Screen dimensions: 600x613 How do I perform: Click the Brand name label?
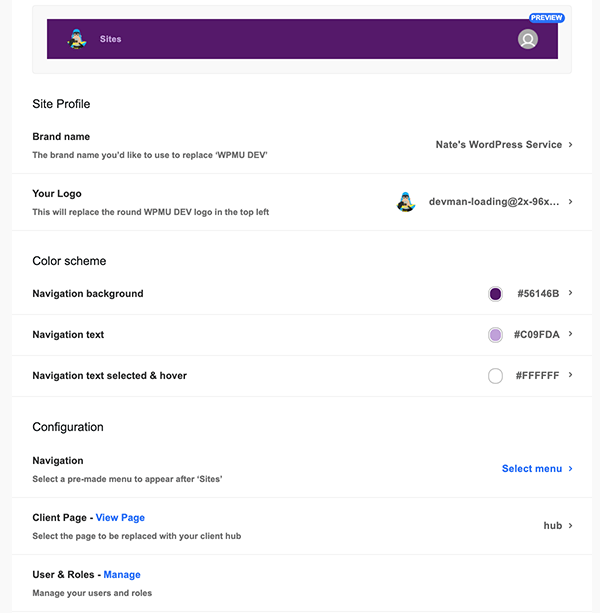point(61,137)
